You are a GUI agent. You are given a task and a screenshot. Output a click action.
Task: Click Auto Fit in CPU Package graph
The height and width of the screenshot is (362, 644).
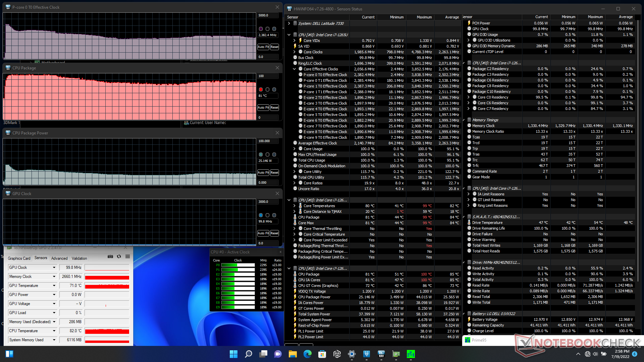tap(263, 108)
